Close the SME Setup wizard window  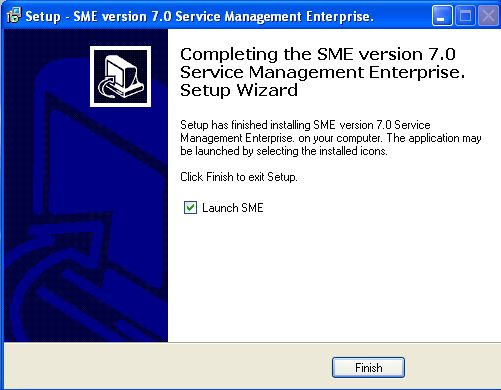488,16
